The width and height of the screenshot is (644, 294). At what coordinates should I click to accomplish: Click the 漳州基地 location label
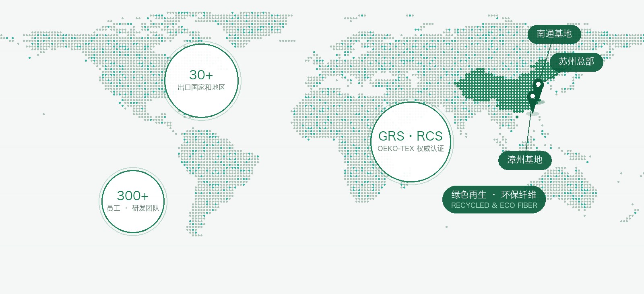pyautogui.click(x=525, y=160)
